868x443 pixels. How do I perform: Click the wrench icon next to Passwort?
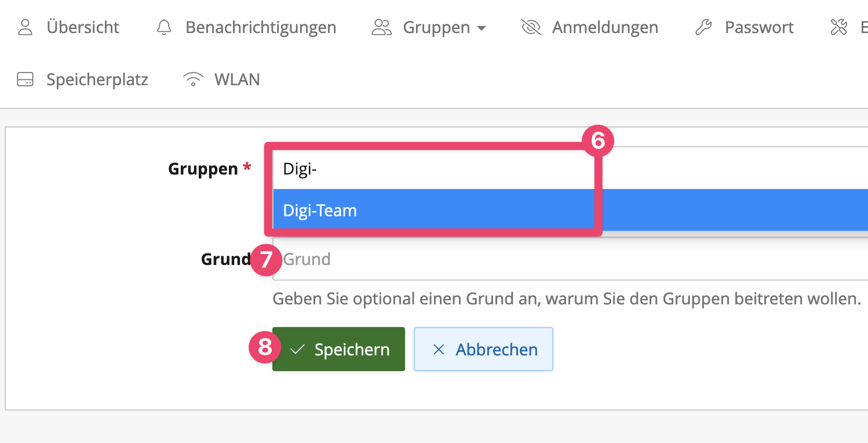tap(703, 27)
